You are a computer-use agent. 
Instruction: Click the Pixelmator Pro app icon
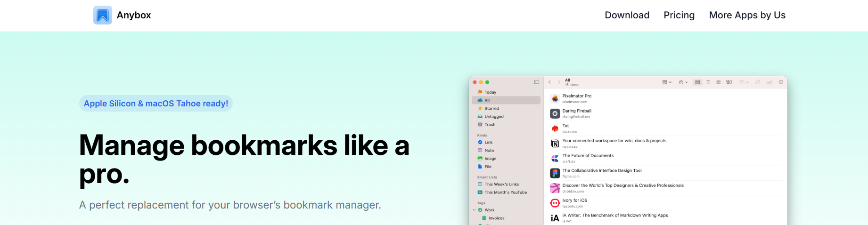tap(555, 98)
